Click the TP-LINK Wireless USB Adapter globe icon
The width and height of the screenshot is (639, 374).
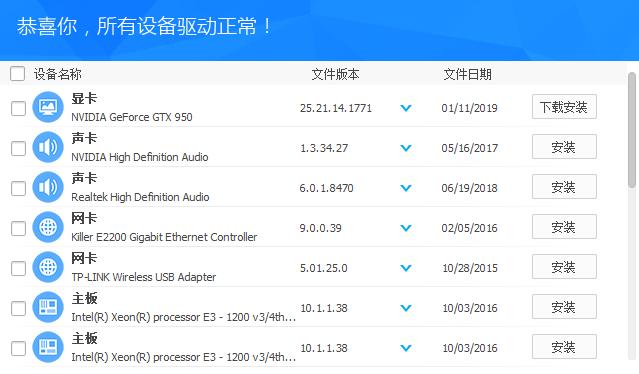coord(48,267)
